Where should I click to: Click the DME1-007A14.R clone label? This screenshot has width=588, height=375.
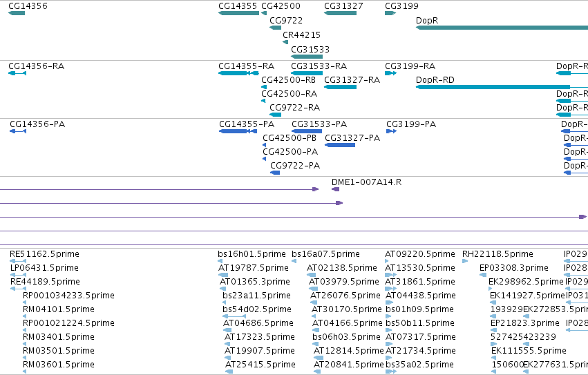pyautogui.click(x=366, y=182)
